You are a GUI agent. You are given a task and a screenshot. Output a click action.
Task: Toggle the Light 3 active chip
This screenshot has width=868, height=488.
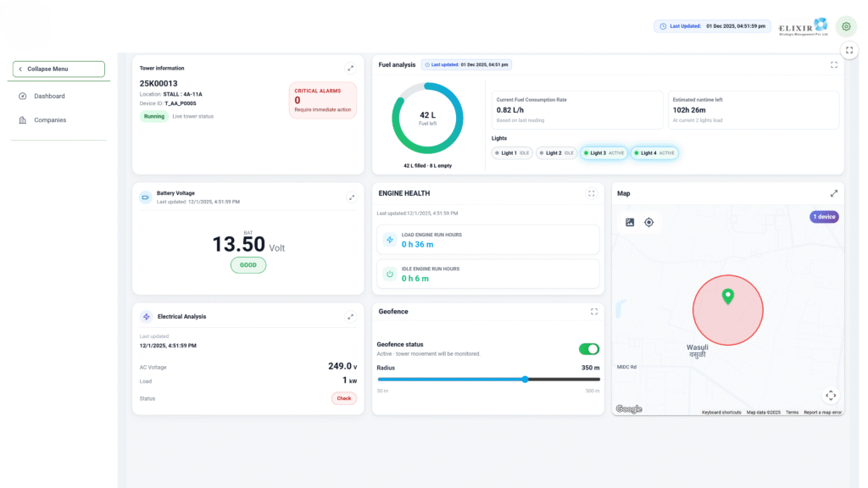pyautogui.click(x=604, y=153)
